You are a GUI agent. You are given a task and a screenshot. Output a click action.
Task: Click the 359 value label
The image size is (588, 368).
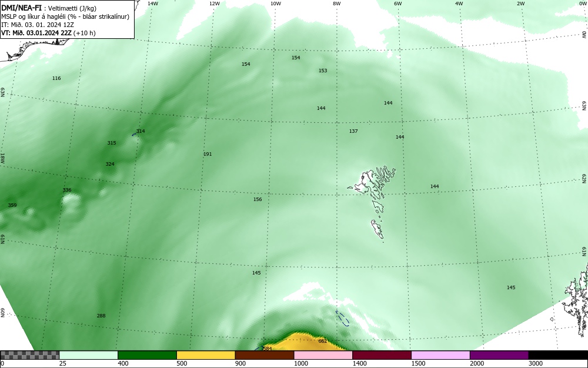click(12, 205)
